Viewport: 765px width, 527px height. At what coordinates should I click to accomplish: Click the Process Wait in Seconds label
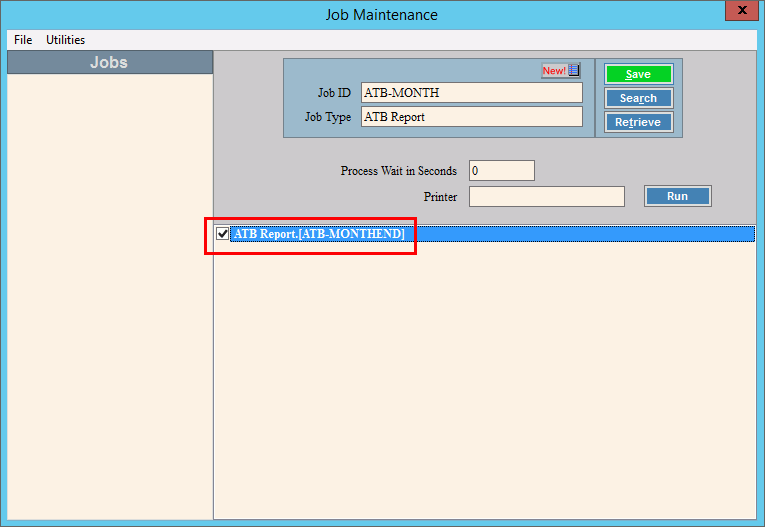point(398,171)
